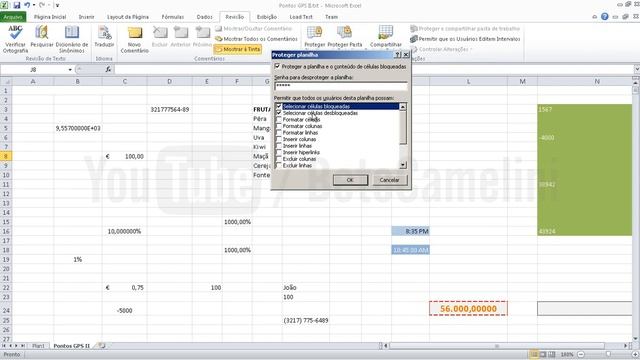Open the Name Box dropdown arrow
This screenshot has height=360, width=640.
click(x=70, y=70)
